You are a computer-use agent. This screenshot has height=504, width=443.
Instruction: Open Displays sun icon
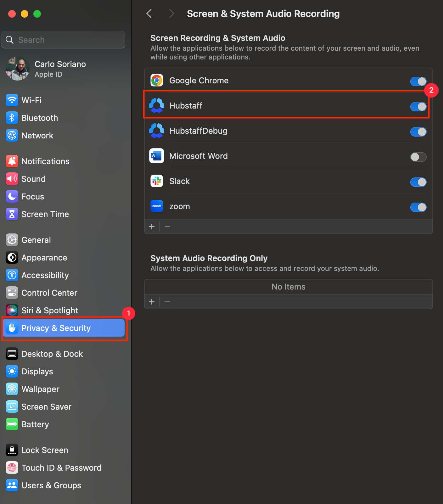coord(12,372)
